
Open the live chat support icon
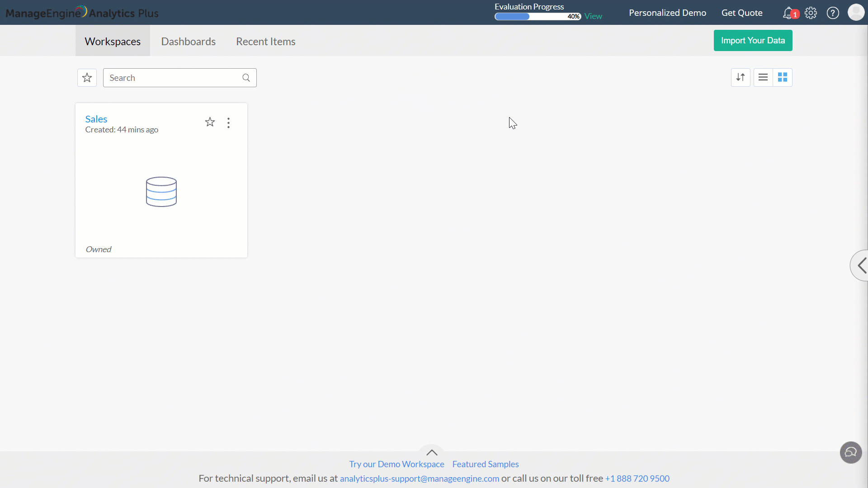click(x=851, y=452)
